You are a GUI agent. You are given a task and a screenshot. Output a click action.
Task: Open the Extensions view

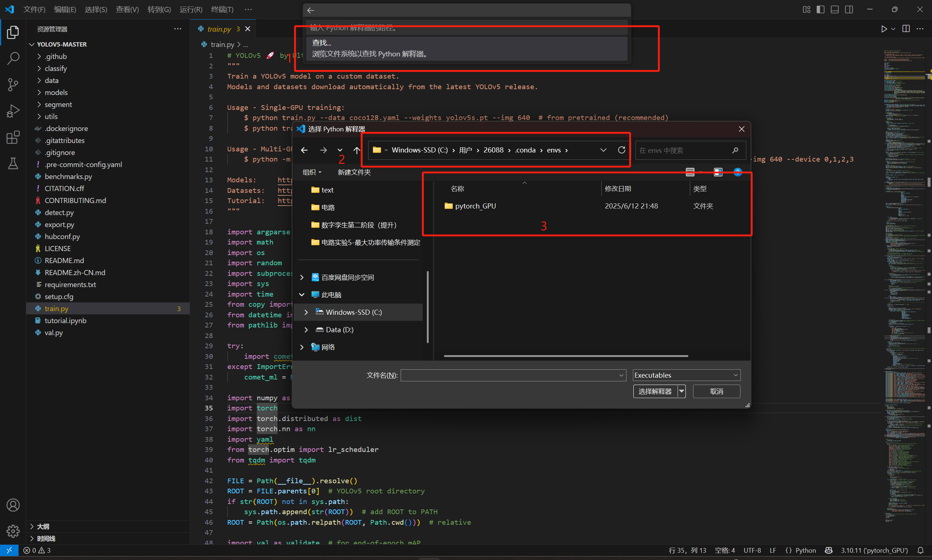point(13,137)
